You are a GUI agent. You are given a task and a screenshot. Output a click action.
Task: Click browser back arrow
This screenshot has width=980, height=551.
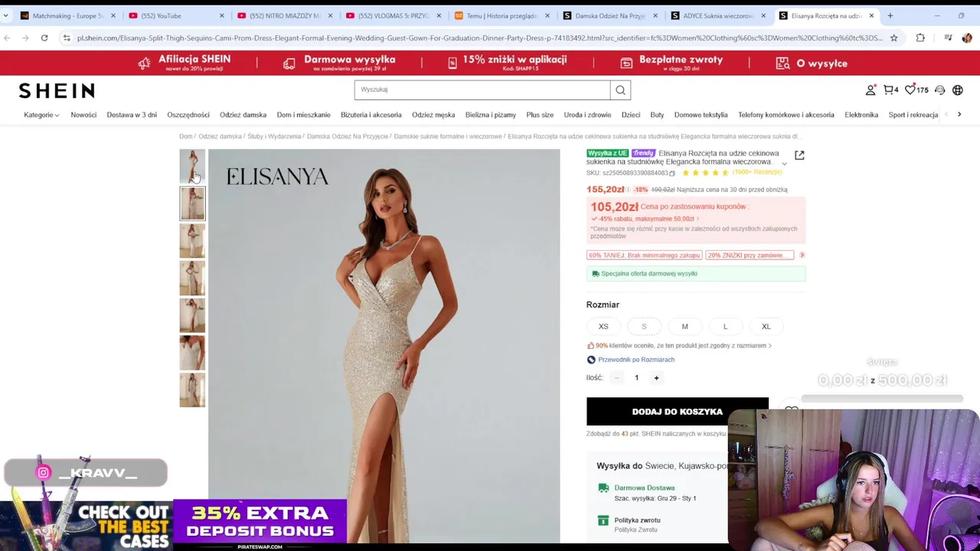coord(7,37)
